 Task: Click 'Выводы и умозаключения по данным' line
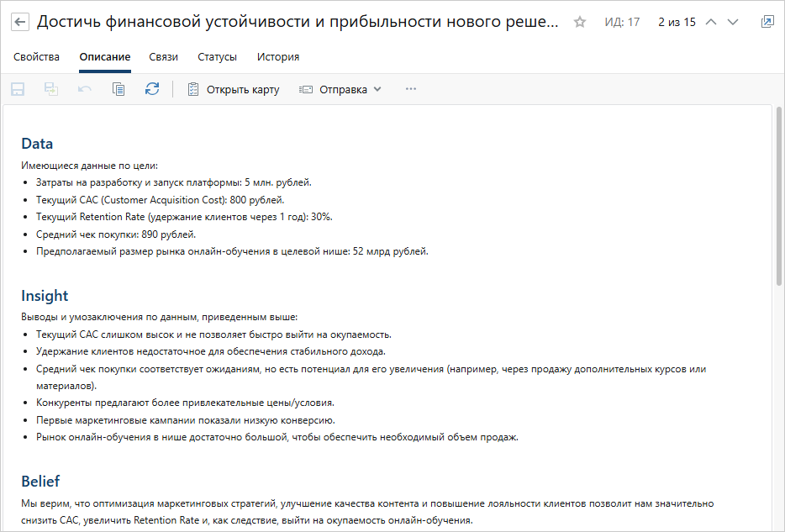[x=159, y=317]
